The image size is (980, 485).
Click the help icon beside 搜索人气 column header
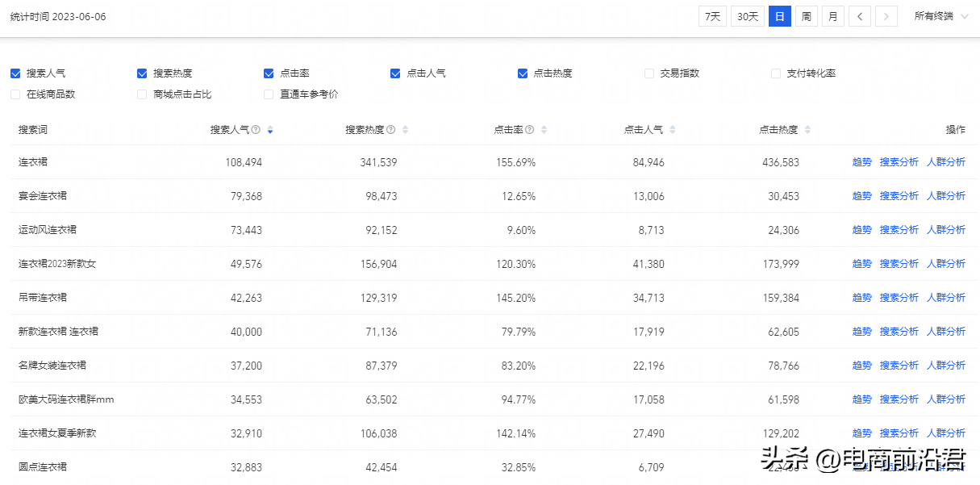pos(256,130)
